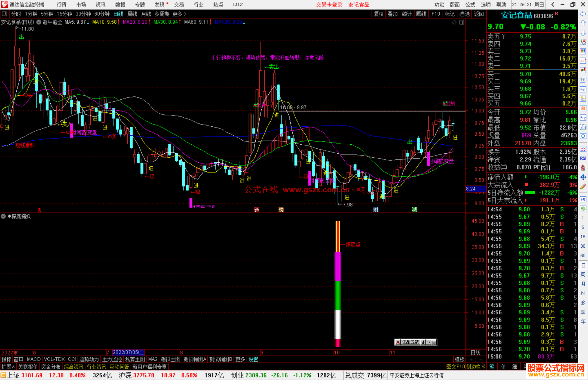Click the four-arrow move sidebar icon
Screen dimensions: 588x380
[583, 177]
